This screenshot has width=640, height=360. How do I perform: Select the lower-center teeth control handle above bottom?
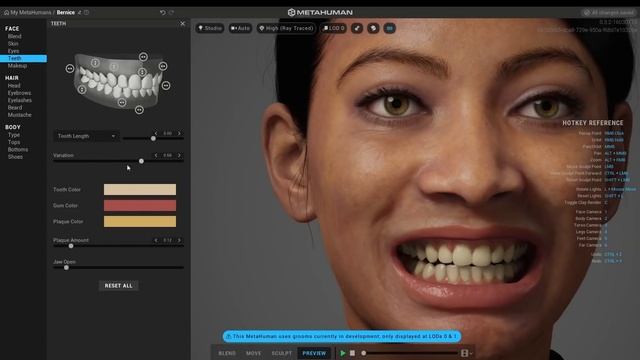122,102
